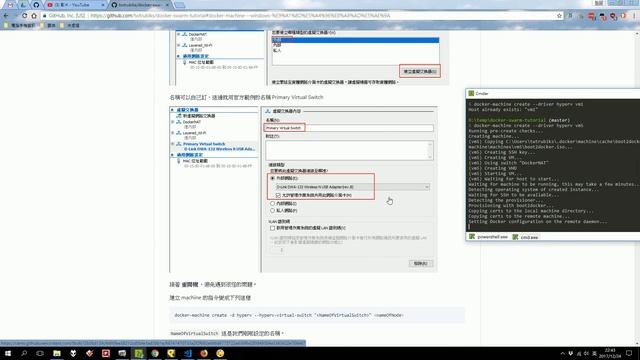Image resolution: width=640 pixels, height=360 pixels.
Task: Click the Cmder window title icon
Action: tap(471, 93)
